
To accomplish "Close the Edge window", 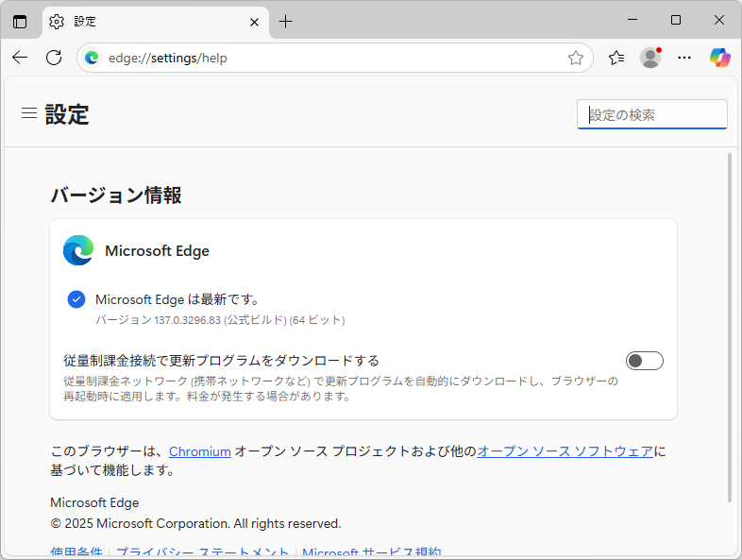I will click(x=719, y=20).
